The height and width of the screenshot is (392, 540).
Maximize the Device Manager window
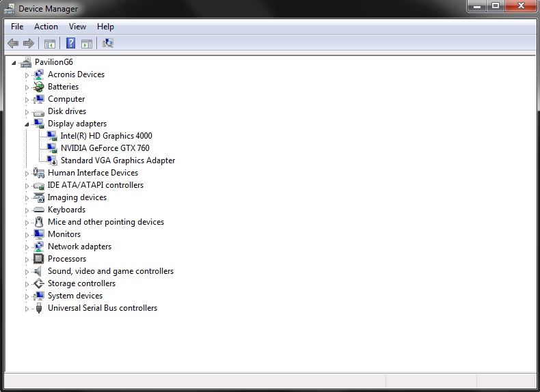(x=496, y=6)
